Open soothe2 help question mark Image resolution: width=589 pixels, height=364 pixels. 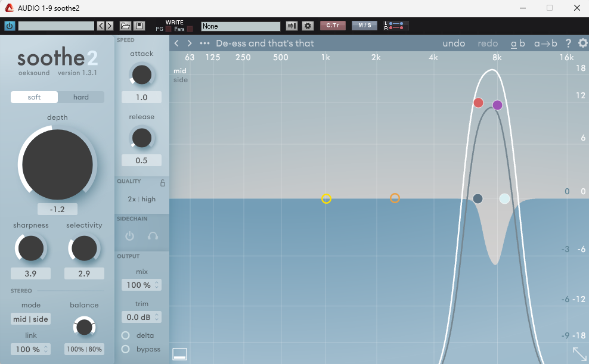click(x=568, y=43)
